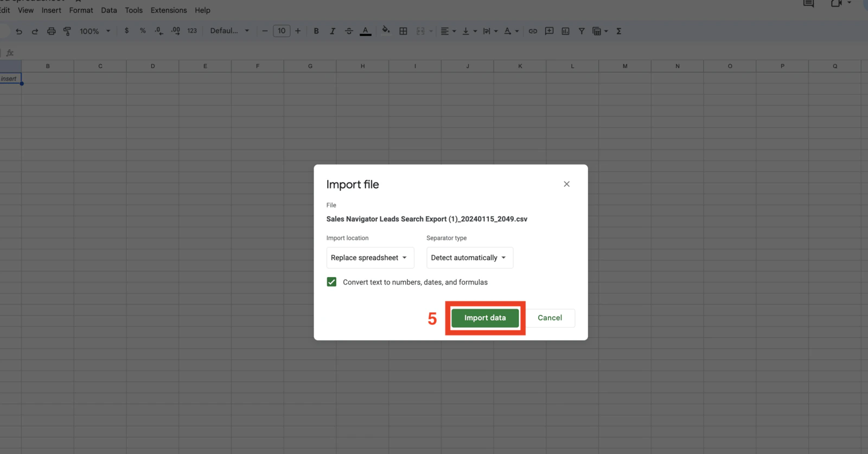Click the font size field showing 10
868x454 pixels.
[282, 31]
